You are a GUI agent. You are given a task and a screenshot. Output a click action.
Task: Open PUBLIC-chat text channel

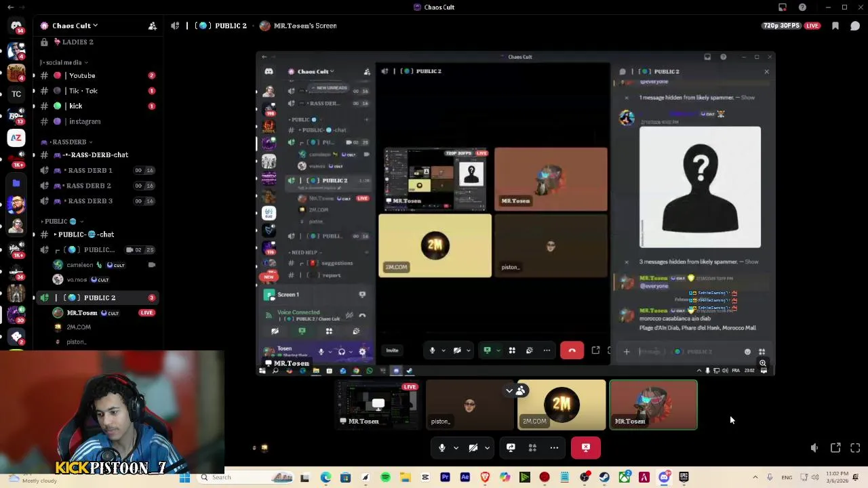click(x=97, y=235)
